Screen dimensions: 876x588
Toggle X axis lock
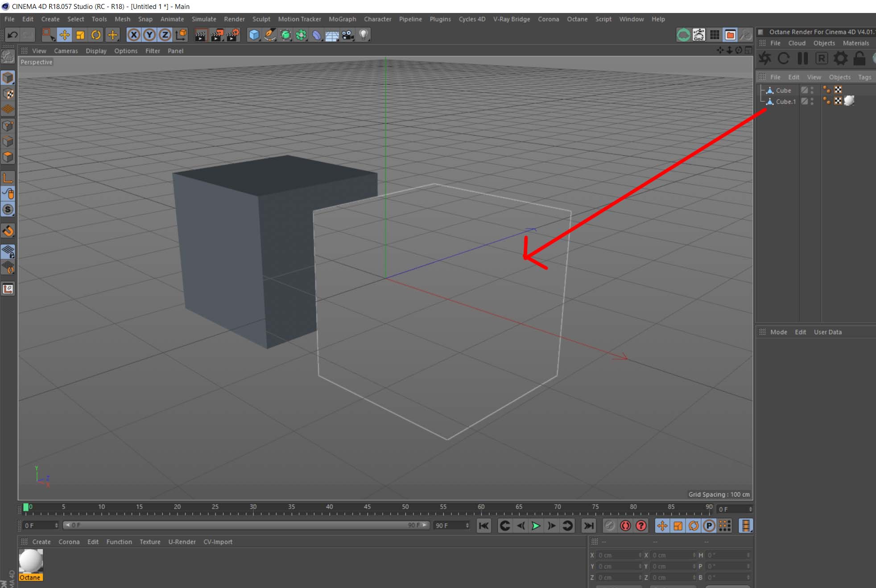133,35
